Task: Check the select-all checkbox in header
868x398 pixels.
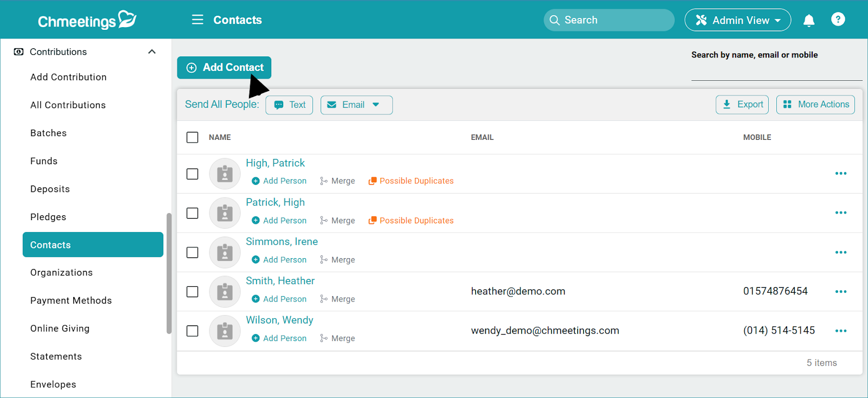Action: [x=193, y=138]
